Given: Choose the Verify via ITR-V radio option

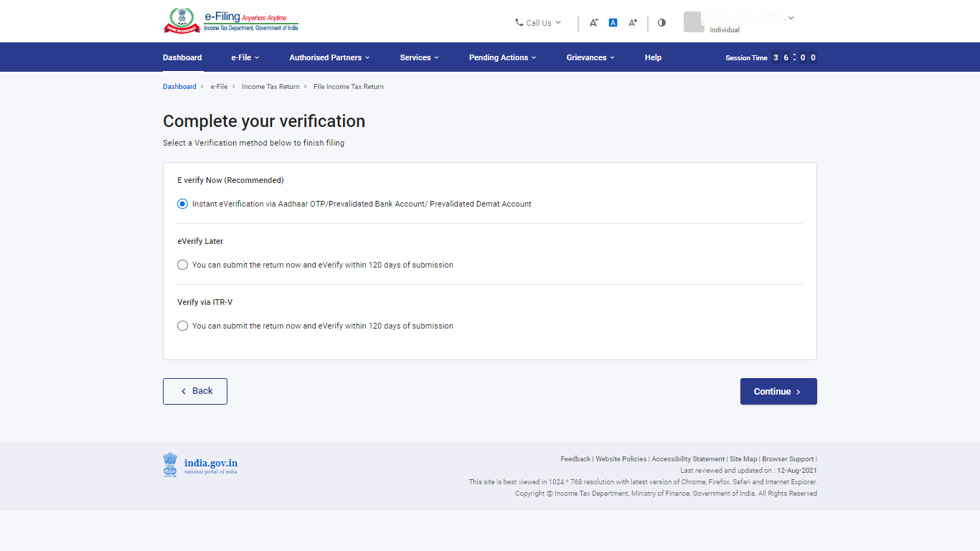Looking at the screenshot, I should tap(182, 326).
